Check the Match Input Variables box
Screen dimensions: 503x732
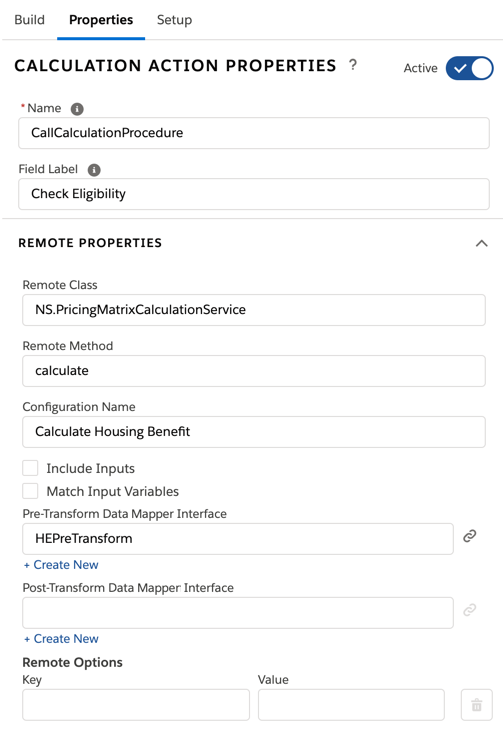pos(30,491)
